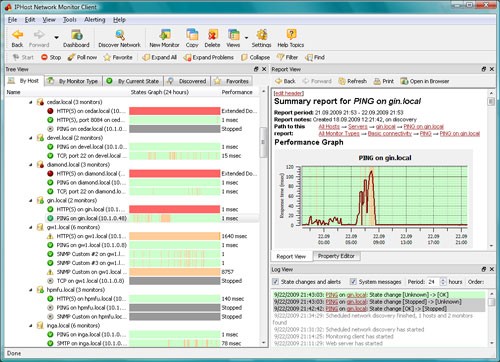Viewport: 500px width, 362px height.
Task: Click the Period hours value field
Action: [433, 282]
